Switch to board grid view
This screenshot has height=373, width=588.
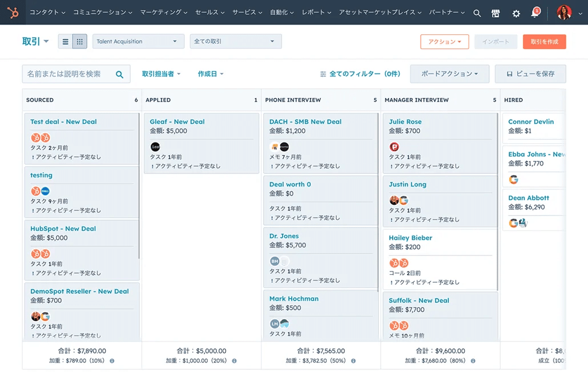[80, 42]
